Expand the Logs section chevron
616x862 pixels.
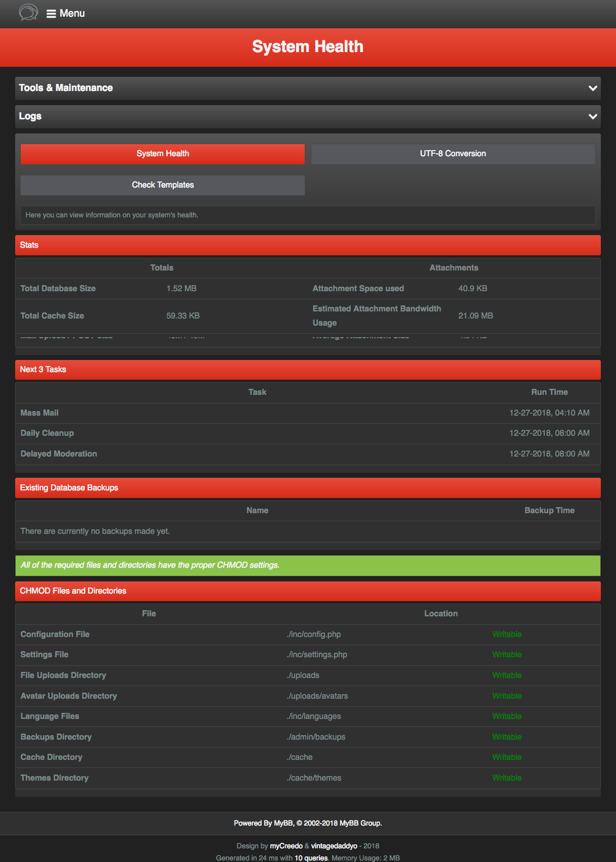coord(593,117)
